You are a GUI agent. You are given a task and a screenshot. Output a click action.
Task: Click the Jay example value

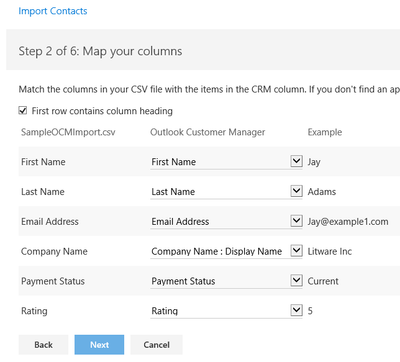tap(314, 162)
